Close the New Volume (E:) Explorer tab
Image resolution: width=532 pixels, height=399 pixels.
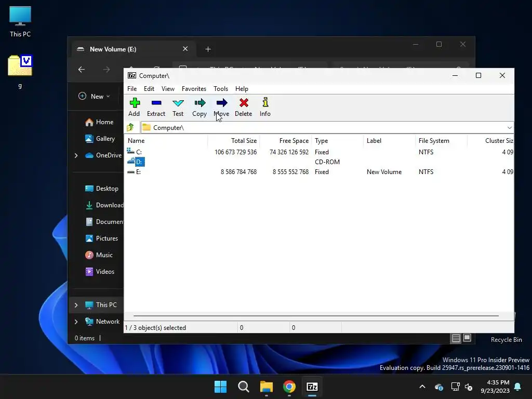point(185,49)
